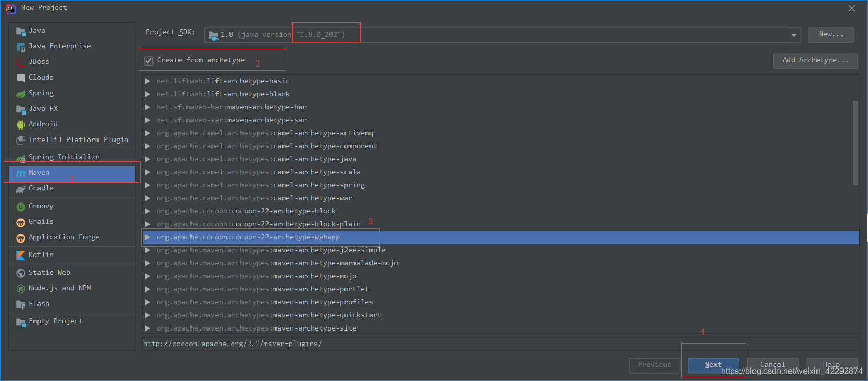The height and width of the screenshot is (381, 868).
Task: Select camel-archetype-component row
Action: click(x=500, y=146)
